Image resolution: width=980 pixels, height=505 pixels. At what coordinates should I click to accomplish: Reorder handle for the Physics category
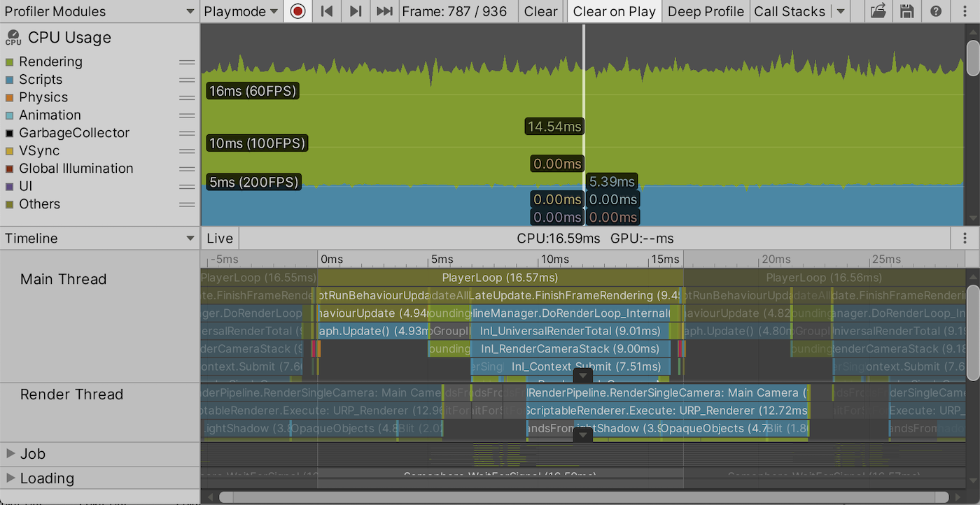(x=187, y=98)
